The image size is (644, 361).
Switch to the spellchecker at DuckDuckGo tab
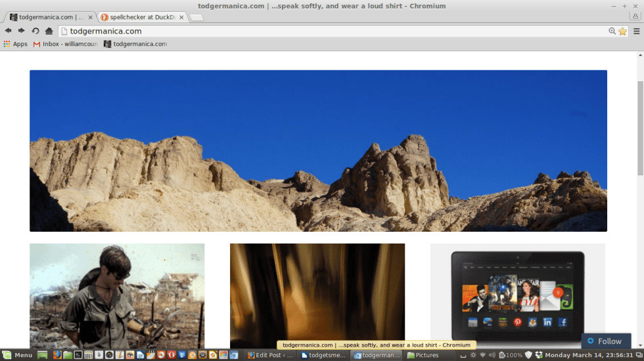[x=142, y=17]
